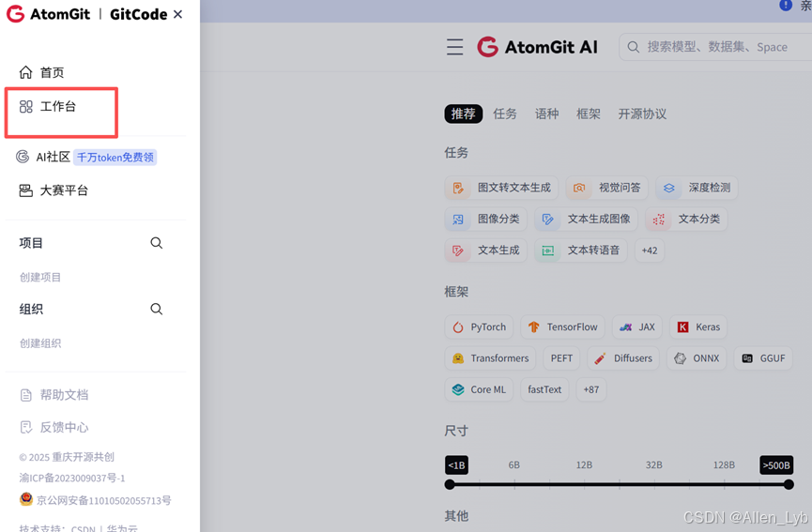The width and height of the screenshot is (812, 532).
Task: Click the size slider minimum handle
Action: pyautogui.click(x=450, y=484)
